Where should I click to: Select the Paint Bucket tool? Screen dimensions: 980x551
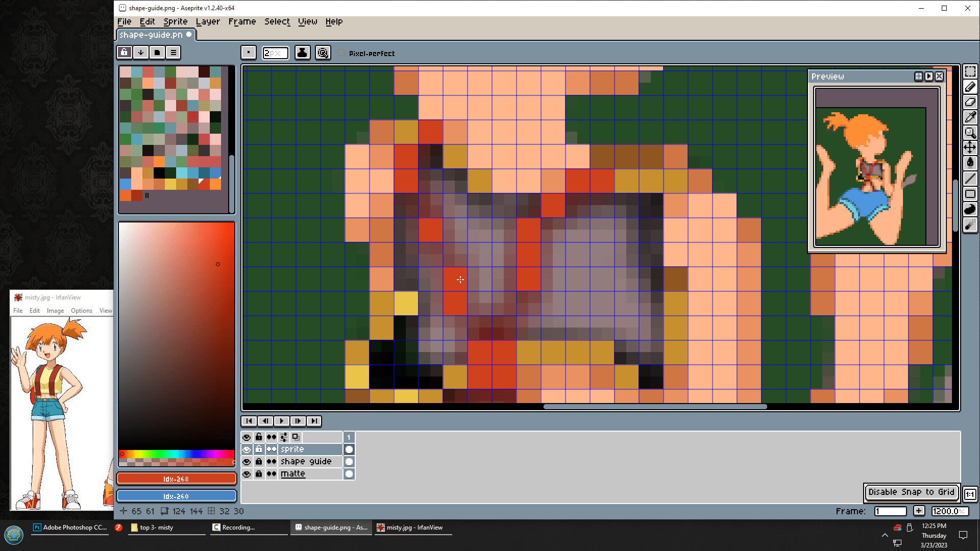(x=970, y=163)
